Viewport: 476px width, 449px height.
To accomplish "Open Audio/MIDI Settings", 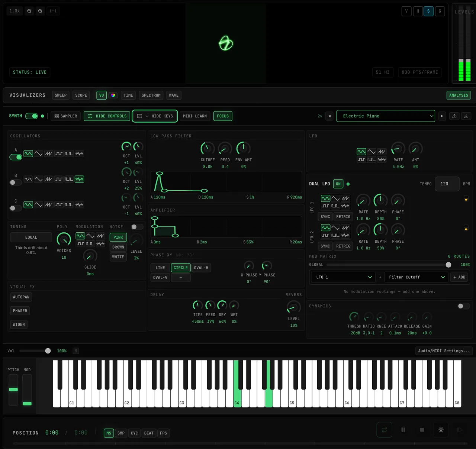I will tap(444, 351).
